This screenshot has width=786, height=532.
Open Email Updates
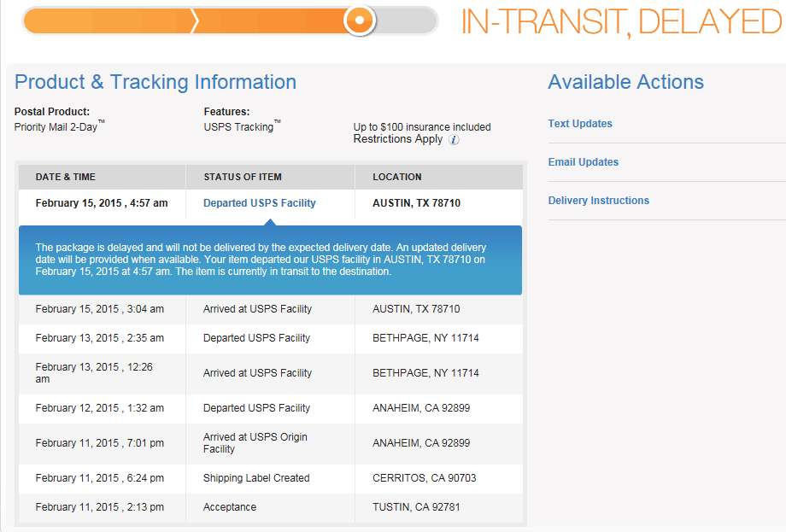pyautogui.click(x=582, y=161)
